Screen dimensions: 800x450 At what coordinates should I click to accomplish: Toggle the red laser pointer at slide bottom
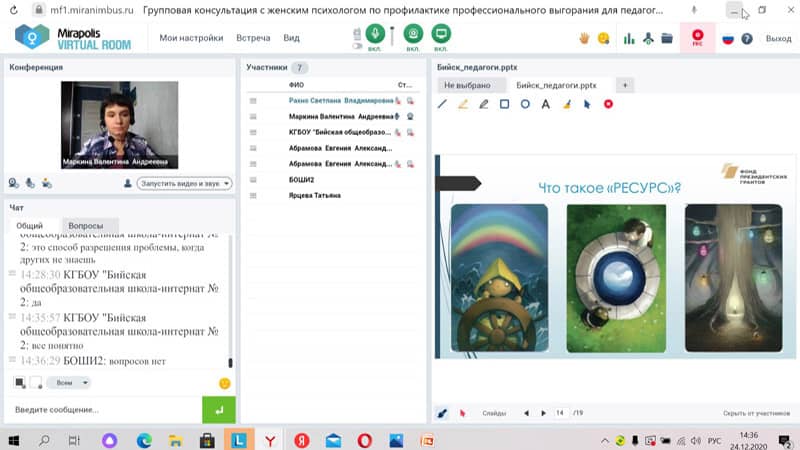tap(462, 413)
